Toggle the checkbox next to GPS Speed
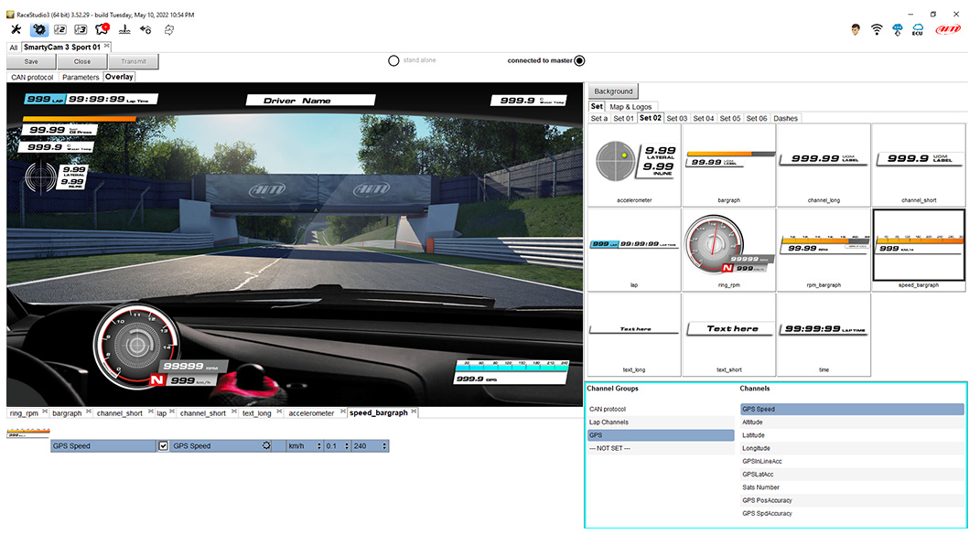980x545 pixels. pos(164,446)
